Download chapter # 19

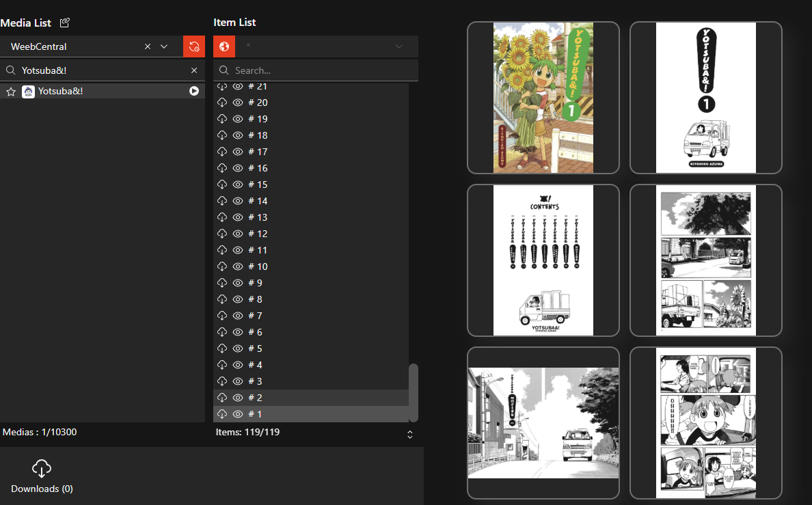point(222,119)
